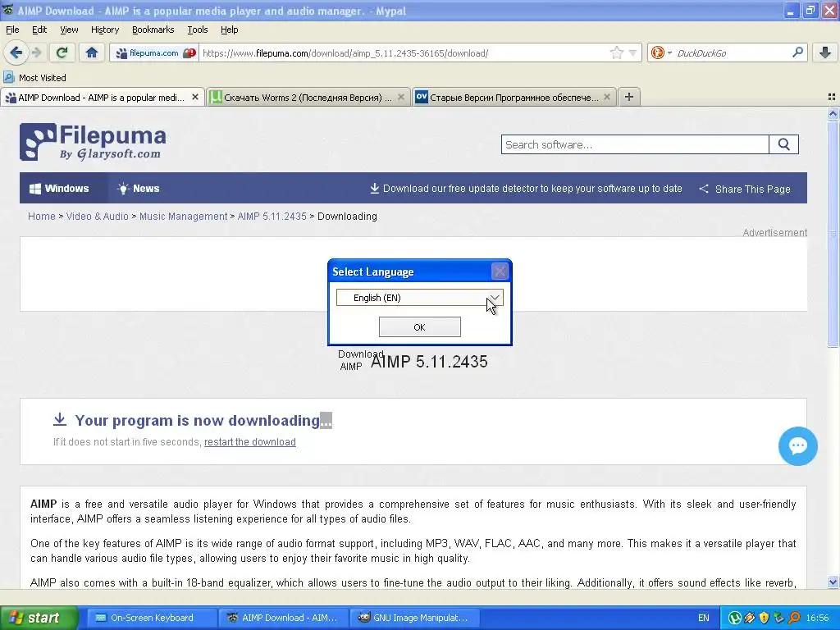
Task: Click the vertical scrollbar thumb
Action: (x=833, y=234)
